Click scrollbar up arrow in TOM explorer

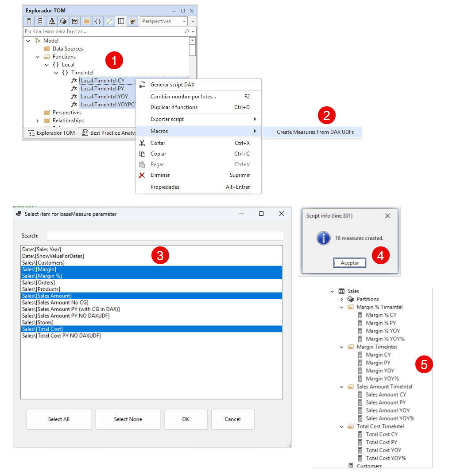coord(192,41)
